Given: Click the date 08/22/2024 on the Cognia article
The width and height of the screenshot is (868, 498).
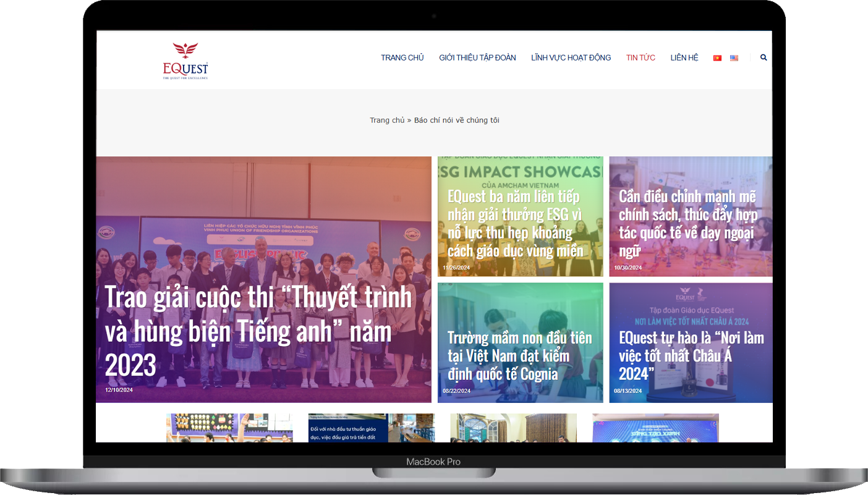Looking at the screenshot, I should [456, 390].
